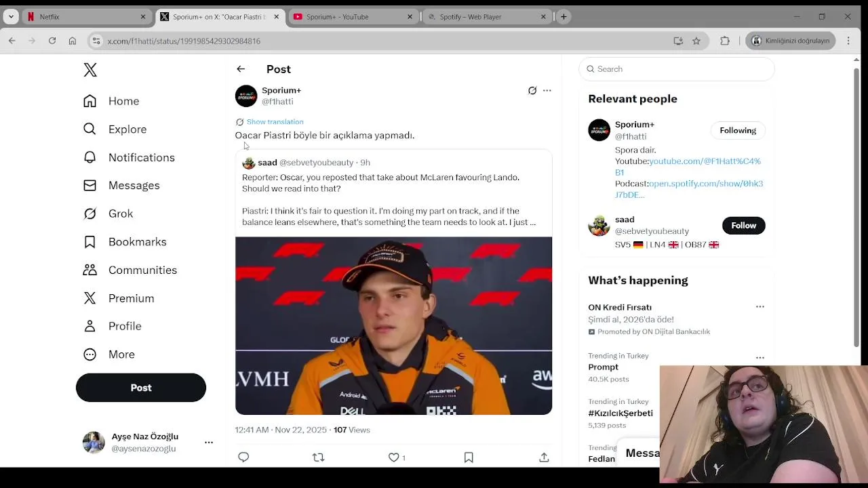Image resolution: width=868 pixels, height=488 pixels.
Task: Click the Grok explain icon on the post
Action: [532, 90]
